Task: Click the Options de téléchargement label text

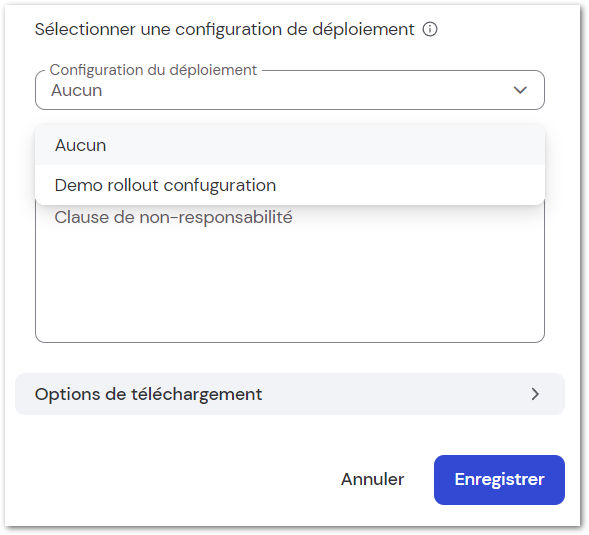Action: tap(148, 394)
